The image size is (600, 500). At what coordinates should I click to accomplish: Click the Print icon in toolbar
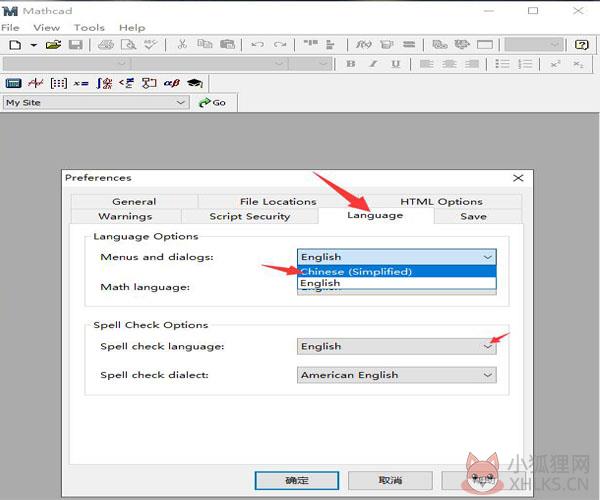[x=106, y=45]
